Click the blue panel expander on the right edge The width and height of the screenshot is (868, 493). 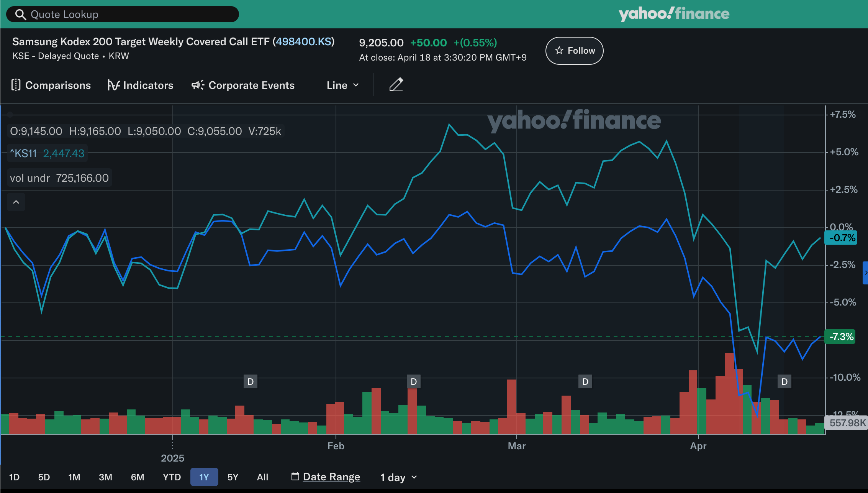tap(865, 273)
